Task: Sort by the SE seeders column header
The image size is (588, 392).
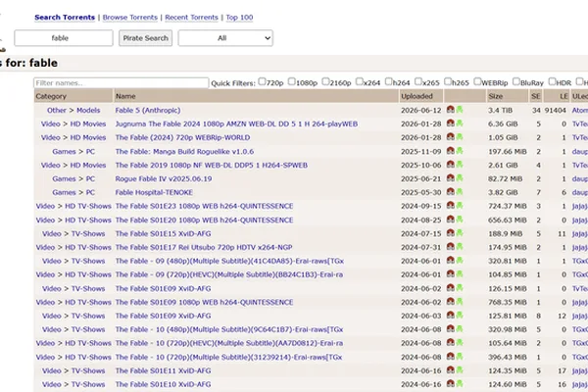Action: pyautogui.click(x=535, y=96)
